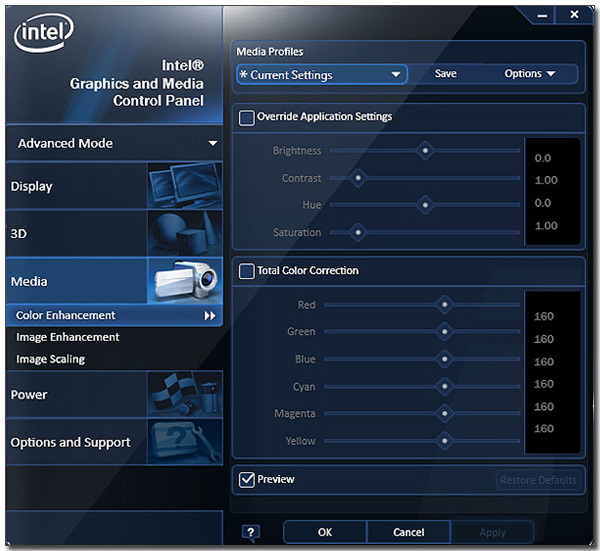Close the control panel window
The height and width of the screenshot is (551, 600).
click(574, 15)
